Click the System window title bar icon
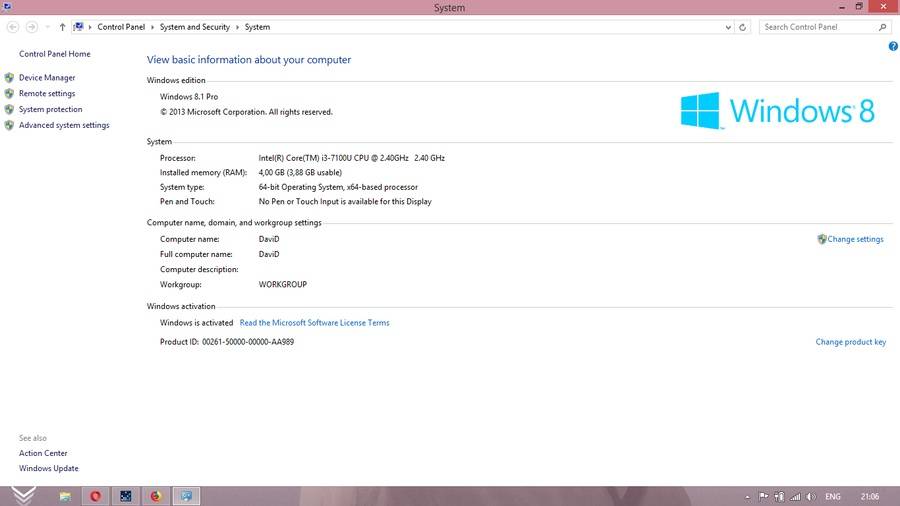This screenshot has height=506, width=900. click(x=7, y=6)
